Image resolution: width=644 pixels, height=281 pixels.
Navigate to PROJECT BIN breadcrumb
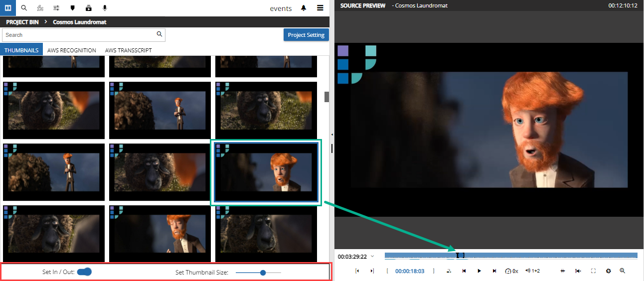pos(22,22)
